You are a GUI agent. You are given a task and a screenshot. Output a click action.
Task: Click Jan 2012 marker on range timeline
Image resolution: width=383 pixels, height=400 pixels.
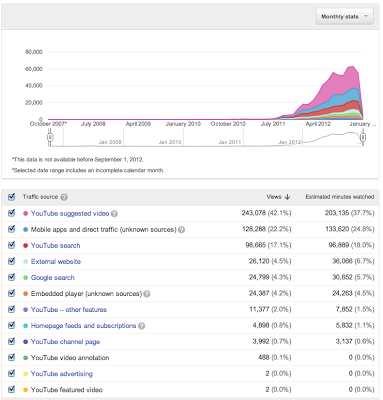click(x=290, y=142)
